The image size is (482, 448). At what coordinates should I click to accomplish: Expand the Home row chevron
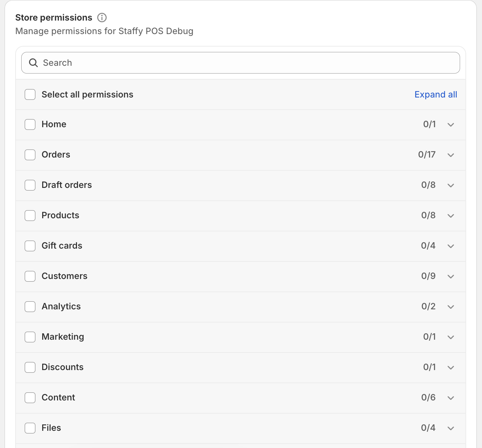(451, 124)
